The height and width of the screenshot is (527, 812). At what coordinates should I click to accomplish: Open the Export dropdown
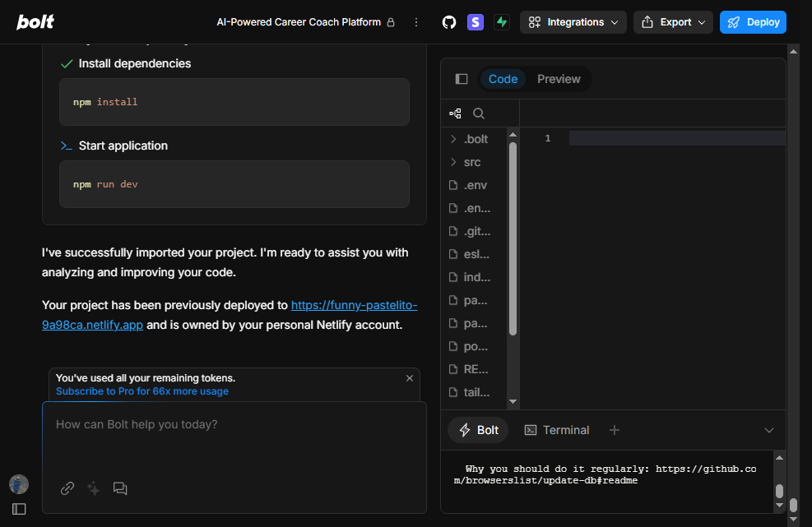673,22
